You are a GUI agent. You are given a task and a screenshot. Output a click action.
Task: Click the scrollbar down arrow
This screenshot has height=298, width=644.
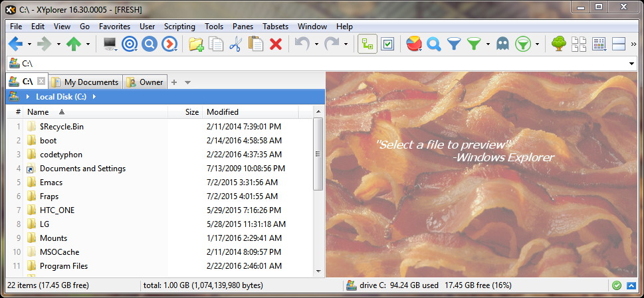318,271
